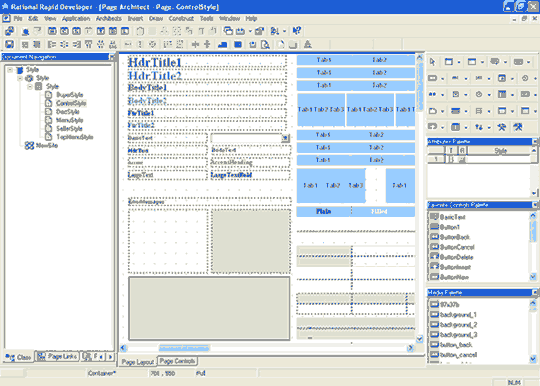Select the HdrTitle1 control on the canvas
This screenshot has height=386, width=540.
[x=207, y=62]
